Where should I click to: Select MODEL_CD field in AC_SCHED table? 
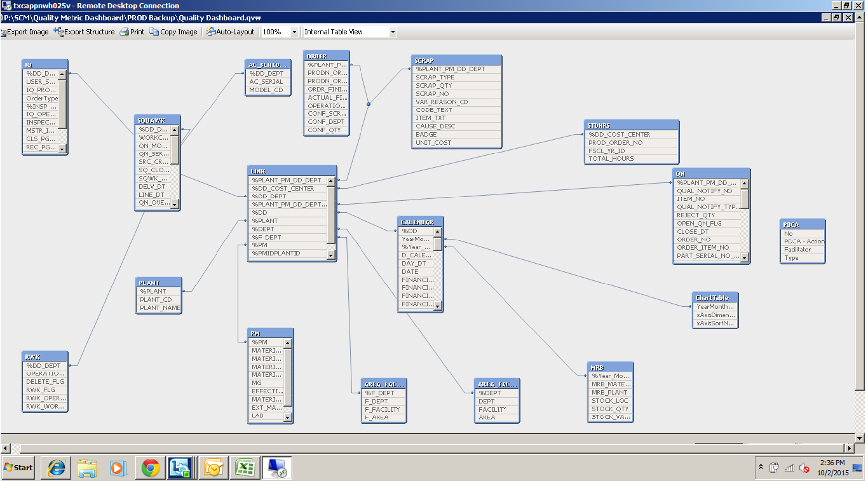[268, 90]
